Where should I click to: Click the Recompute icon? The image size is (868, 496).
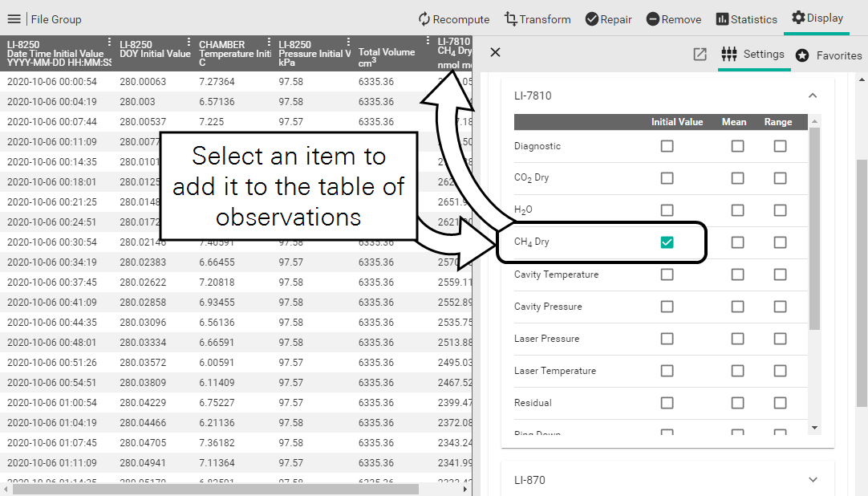pyautogui.click(x=424, y=19)
